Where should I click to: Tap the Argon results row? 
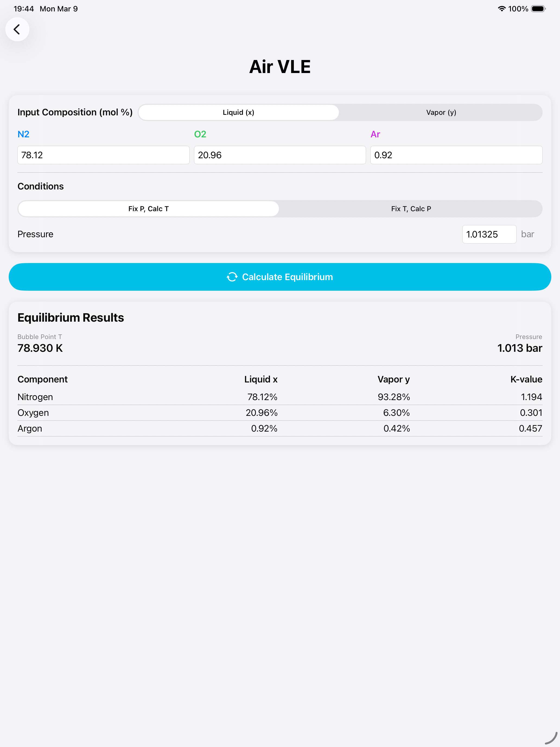[280, 429]
